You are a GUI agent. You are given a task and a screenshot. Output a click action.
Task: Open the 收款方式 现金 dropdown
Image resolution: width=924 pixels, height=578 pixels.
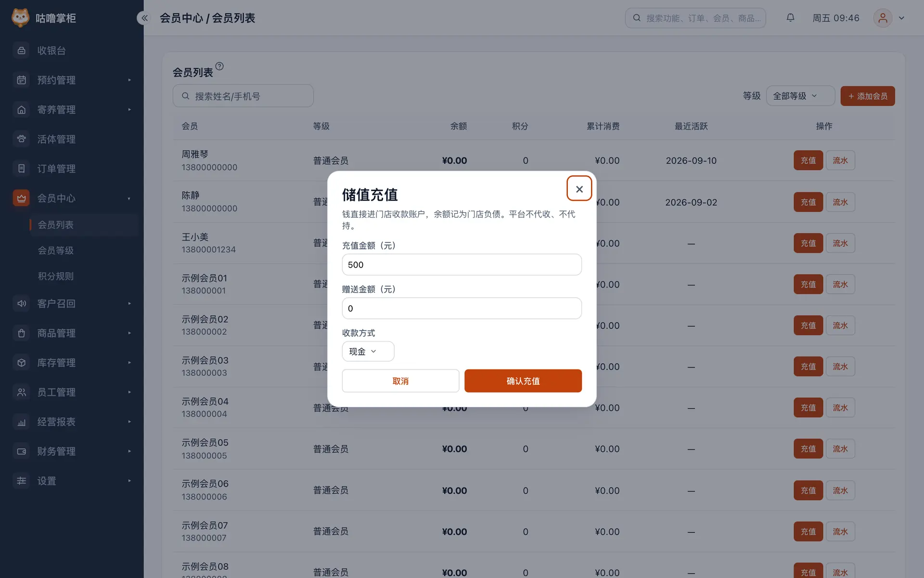pos(368,352)
